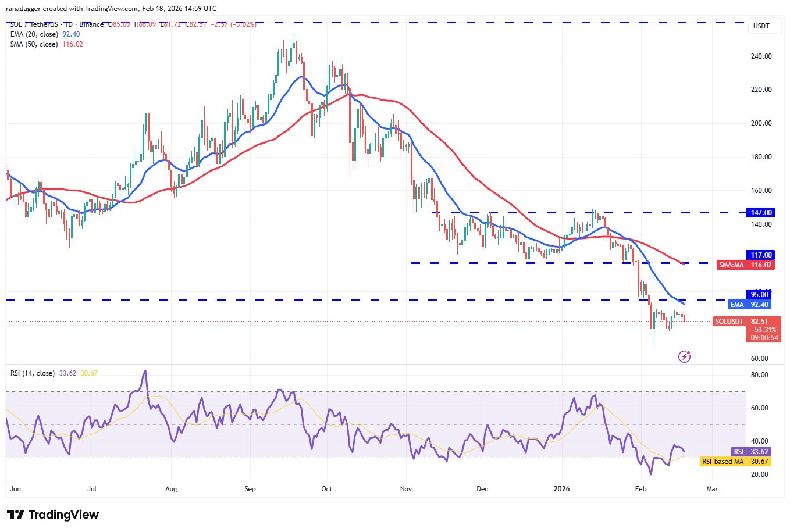
Task: Click the 240.00 level on price scale
Action: (x=761, y=56)
